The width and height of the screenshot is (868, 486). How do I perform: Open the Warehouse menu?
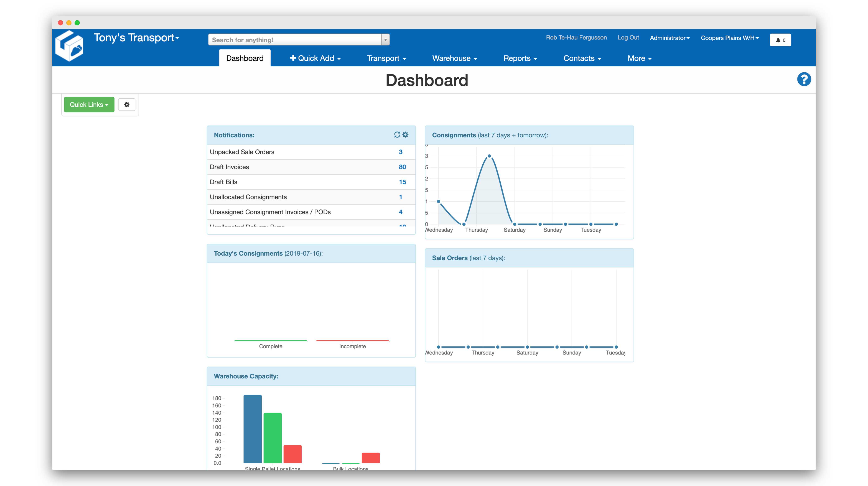pyautogui.click(x=454, y=58)
